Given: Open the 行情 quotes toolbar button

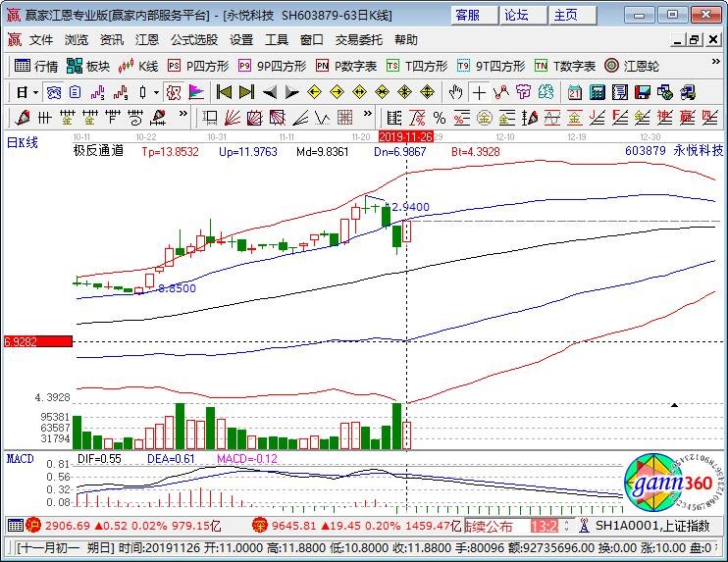Looking at the screenshot, I should pyautogui.click(x=36, y=67).
